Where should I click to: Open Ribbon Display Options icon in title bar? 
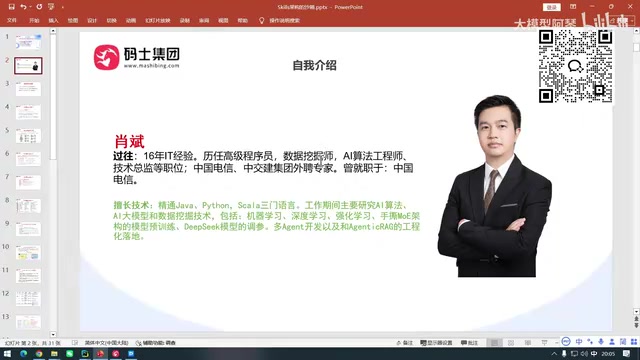point(573,7)
